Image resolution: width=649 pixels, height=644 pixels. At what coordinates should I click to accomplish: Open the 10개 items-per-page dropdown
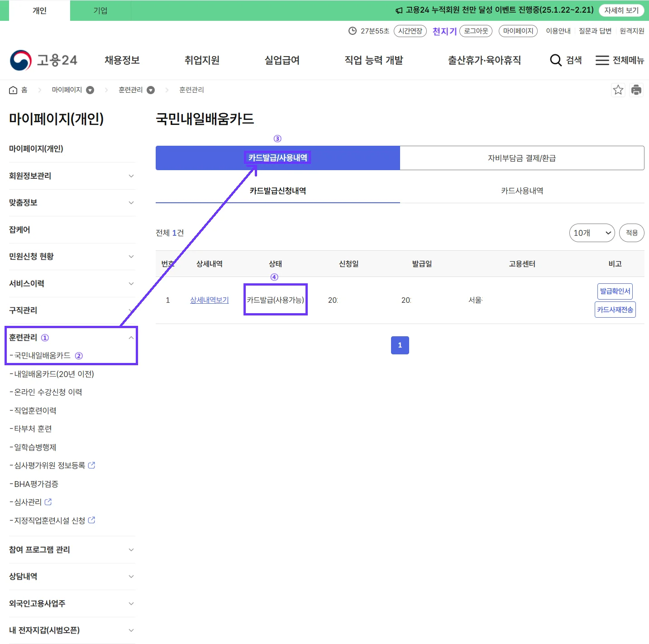592,233
